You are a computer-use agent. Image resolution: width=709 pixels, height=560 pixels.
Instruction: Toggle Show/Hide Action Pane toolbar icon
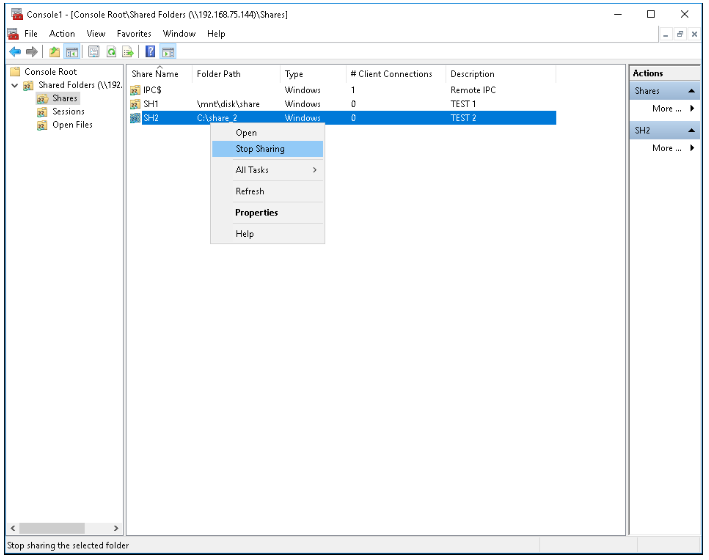(168, 52)
